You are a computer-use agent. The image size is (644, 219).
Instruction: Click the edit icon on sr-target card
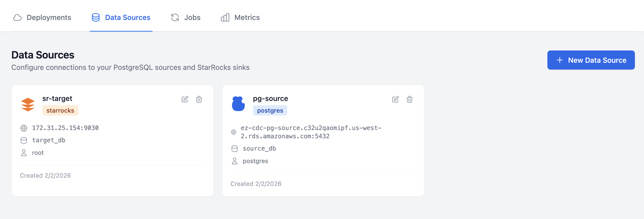pyautogui.click(x=185, y=100)
